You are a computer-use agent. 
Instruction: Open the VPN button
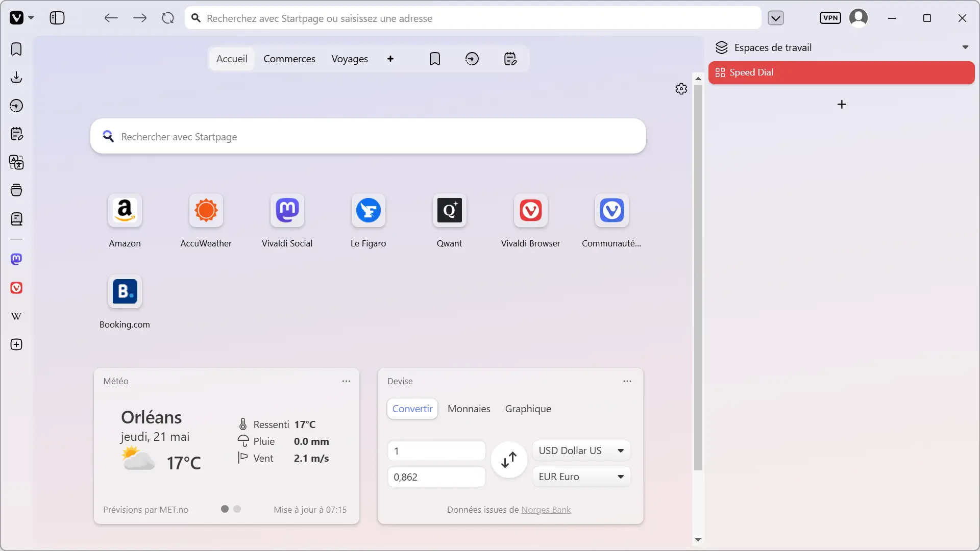pyautogui.click(x=830, y=18)
